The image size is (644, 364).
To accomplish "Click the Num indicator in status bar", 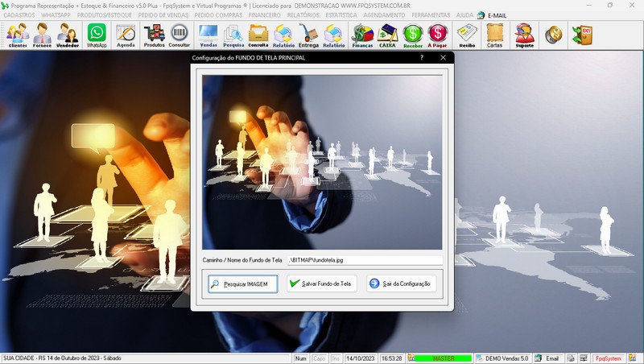I will click(x=300, y=358).
